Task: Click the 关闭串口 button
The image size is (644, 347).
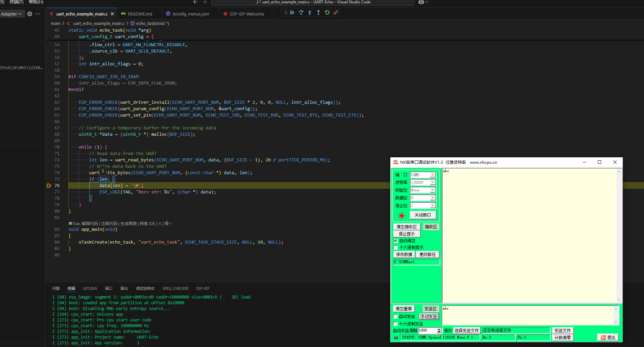Action: 423,215
